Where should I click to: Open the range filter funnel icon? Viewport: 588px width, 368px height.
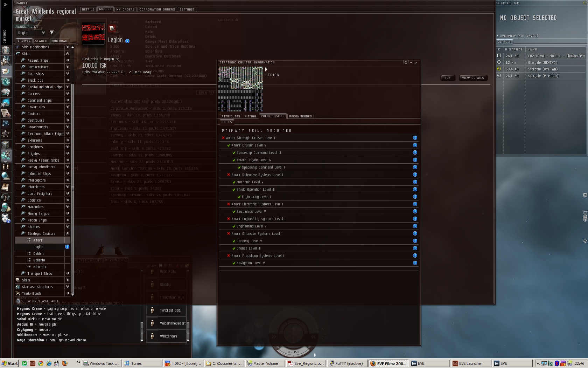[x=52, y=33]
